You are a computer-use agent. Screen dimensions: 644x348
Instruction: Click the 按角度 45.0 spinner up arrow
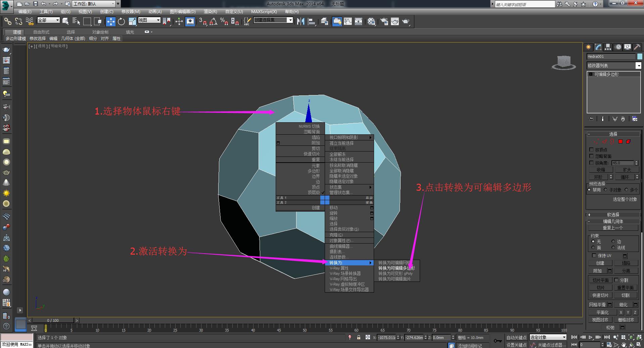(637, 161)
